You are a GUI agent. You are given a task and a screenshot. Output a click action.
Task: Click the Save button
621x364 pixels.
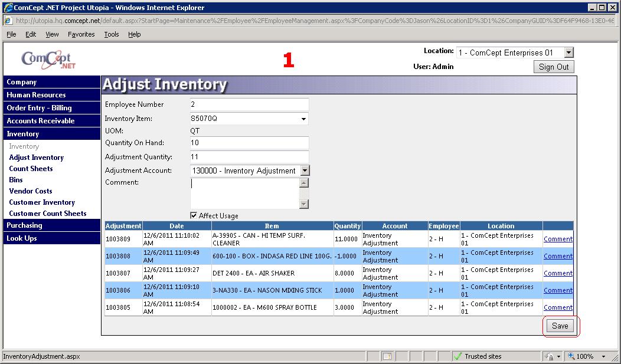pos(560,326)
